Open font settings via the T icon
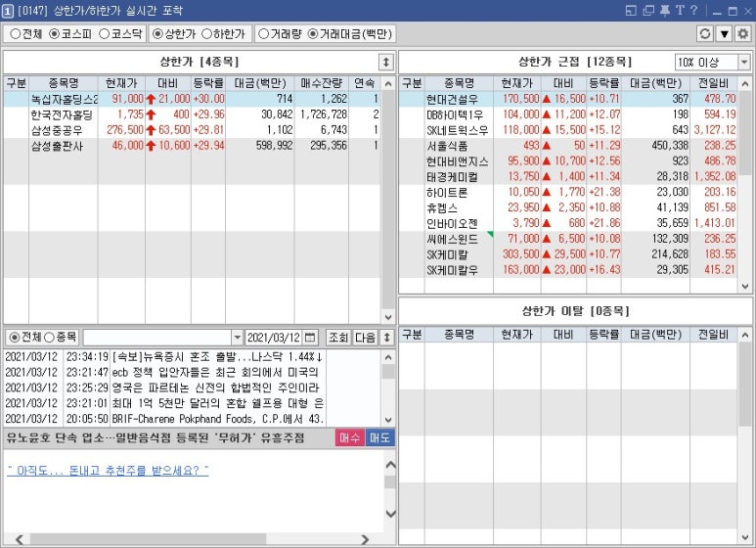 point(680,10)
